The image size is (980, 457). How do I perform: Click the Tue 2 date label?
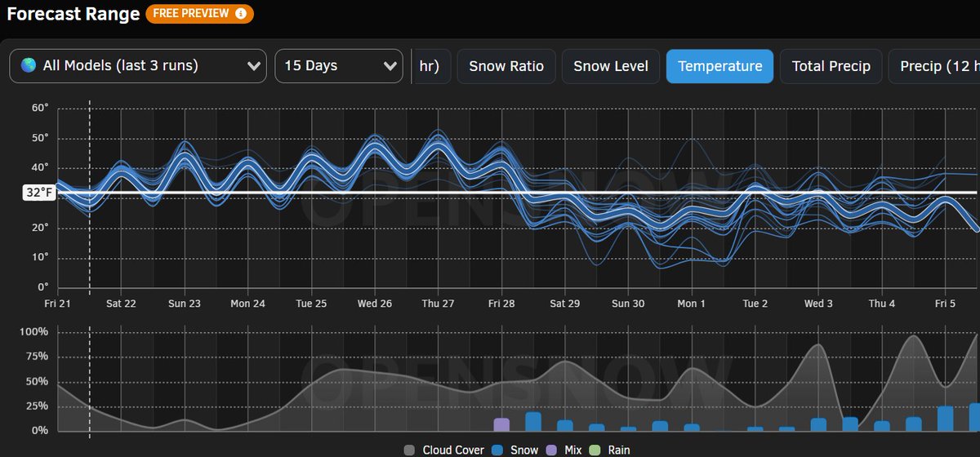[x=755, y=304]
